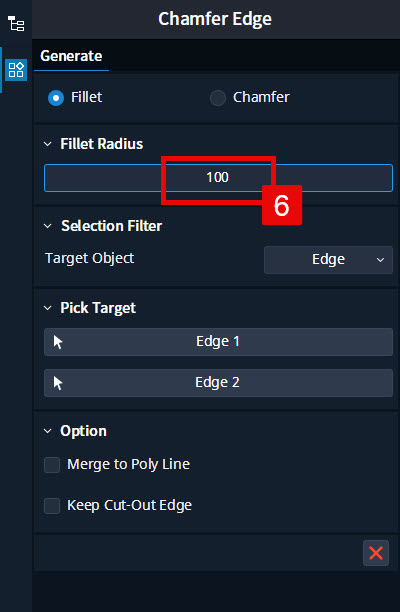Image resolution: width=400 pixels, height=612 pixels.
Task: Click the Target Object label
Action: (x=89, y=258)
